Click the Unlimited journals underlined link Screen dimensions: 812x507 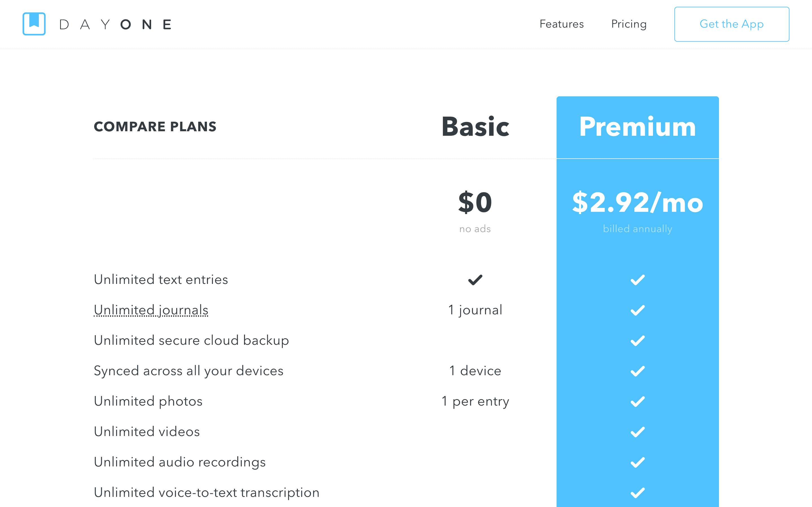click(x=151, y=310)
